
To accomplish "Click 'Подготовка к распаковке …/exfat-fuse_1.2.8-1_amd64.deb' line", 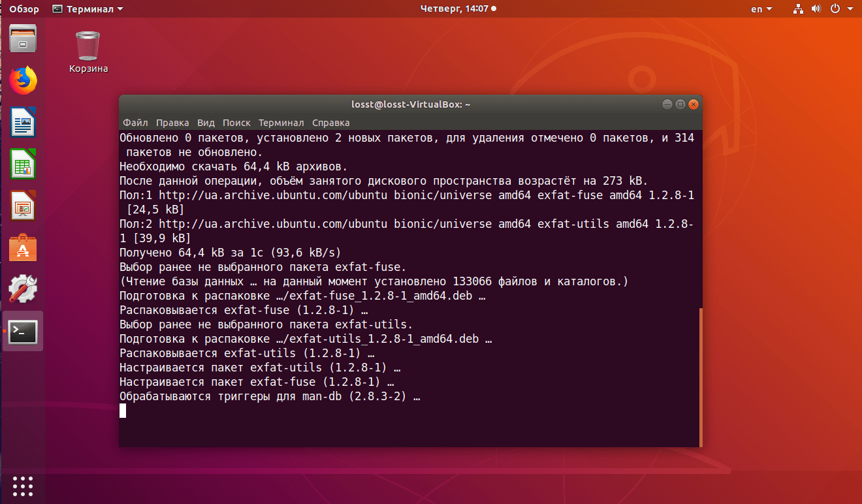I will tap(302, 296).
